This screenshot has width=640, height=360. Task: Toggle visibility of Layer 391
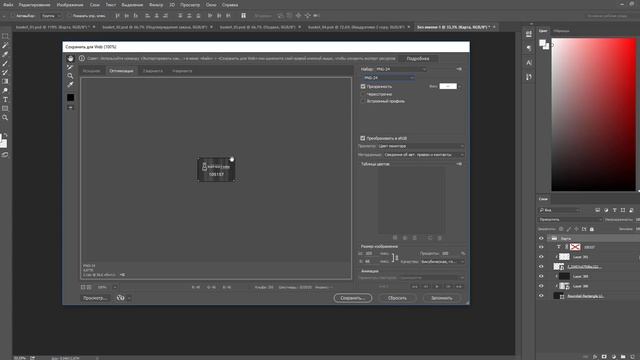point(541,257)
